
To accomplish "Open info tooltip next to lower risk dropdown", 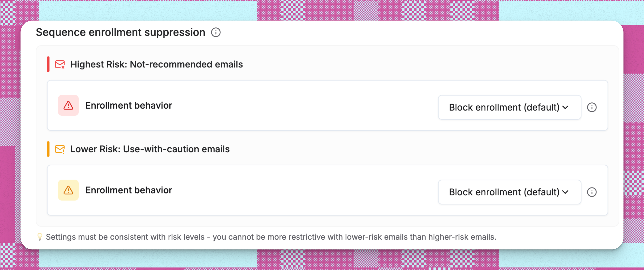I will [x=592, y=192].
